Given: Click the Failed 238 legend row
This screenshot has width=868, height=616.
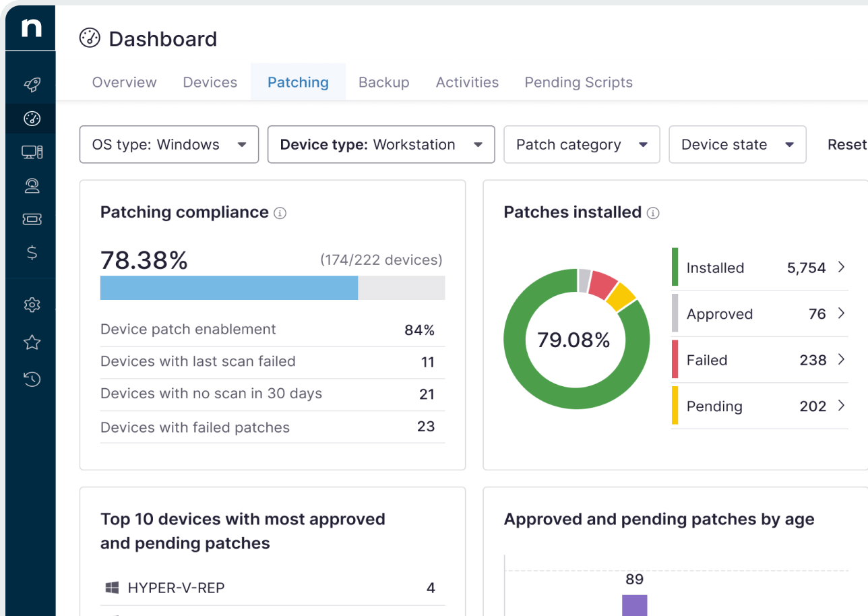Looking at the screenshot, I should click(x=759, y=360).
